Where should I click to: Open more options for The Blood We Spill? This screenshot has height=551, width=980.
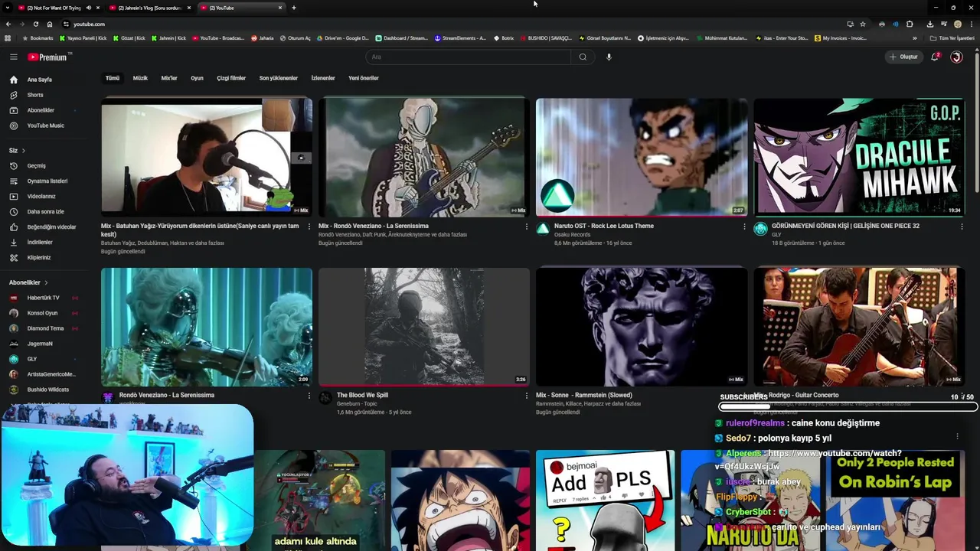(527, 396)
